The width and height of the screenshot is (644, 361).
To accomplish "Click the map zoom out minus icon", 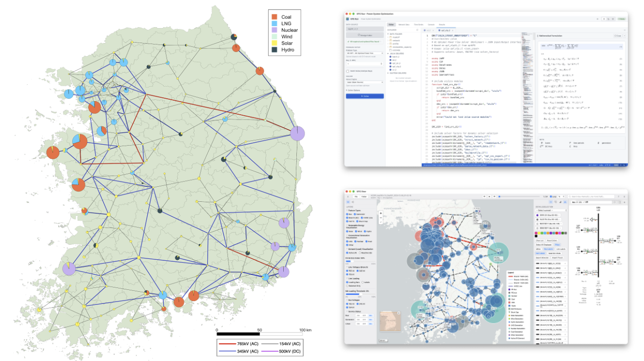I will click(x=381, y=218).
